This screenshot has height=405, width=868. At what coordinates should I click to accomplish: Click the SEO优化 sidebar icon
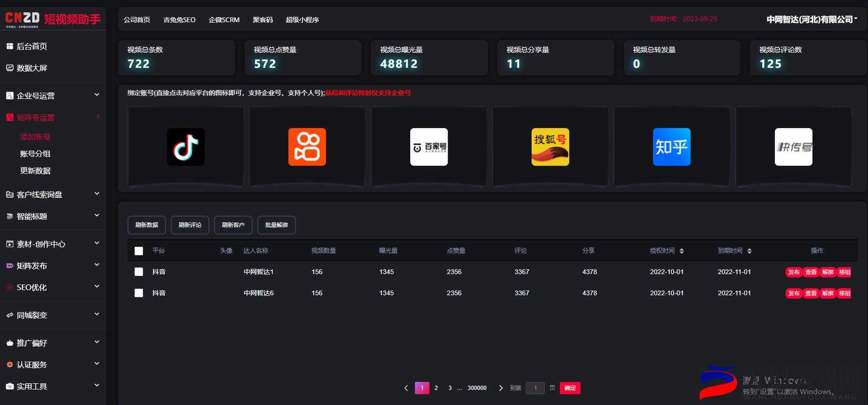pyautogui.click(x=10, y=287)
